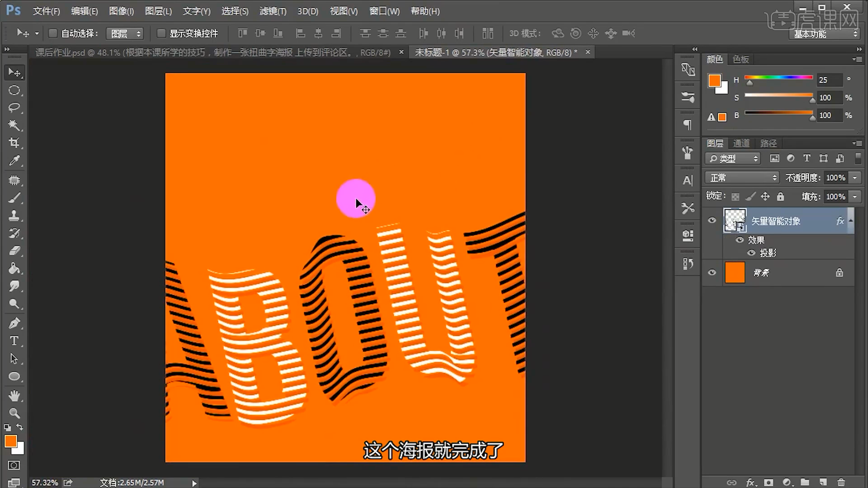Open the 滤镜 menu
This screenshot has height=488, width=868.
coord(273,11)
